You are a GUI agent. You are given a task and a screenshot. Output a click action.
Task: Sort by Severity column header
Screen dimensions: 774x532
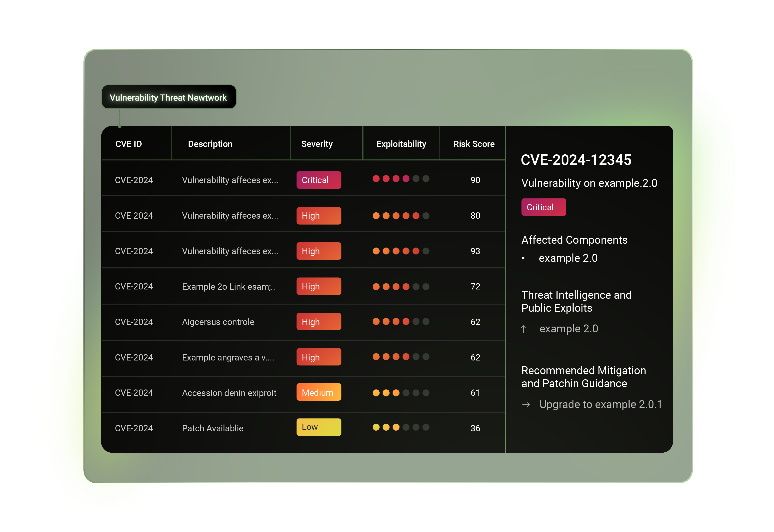(x=317, y=144)
